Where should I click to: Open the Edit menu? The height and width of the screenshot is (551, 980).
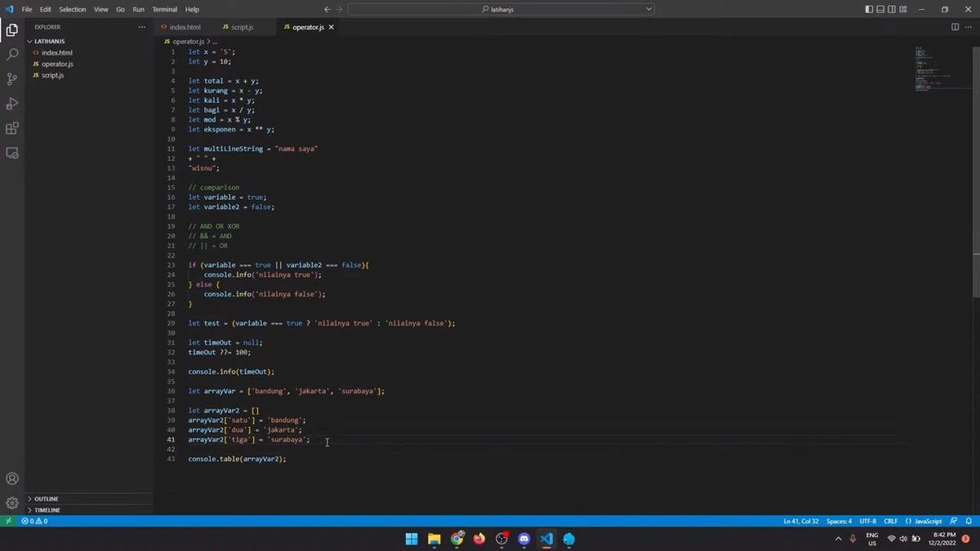click(x=45, y=9)
